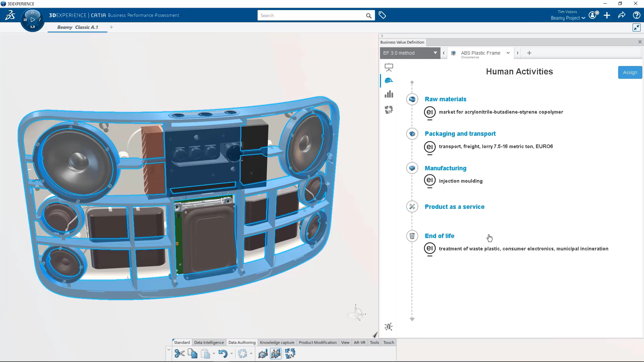644x362 pixels.
Task: Click the Search magnifier icon
Action: 368,15
